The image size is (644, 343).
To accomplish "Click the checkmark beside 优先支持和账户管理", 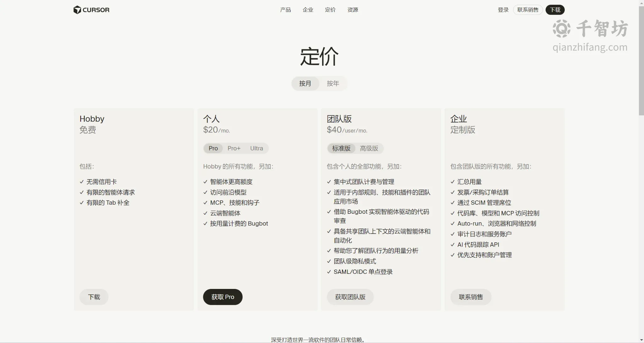I will point(452,255).
